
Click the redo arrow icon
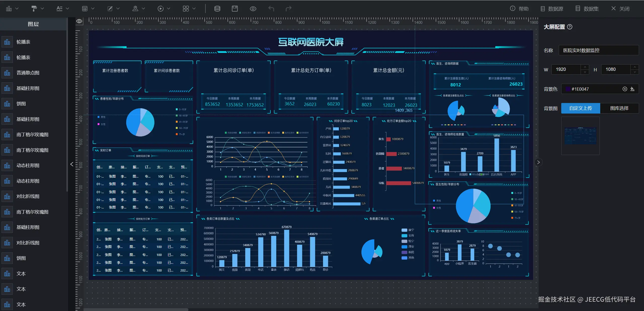coord(289,9)
